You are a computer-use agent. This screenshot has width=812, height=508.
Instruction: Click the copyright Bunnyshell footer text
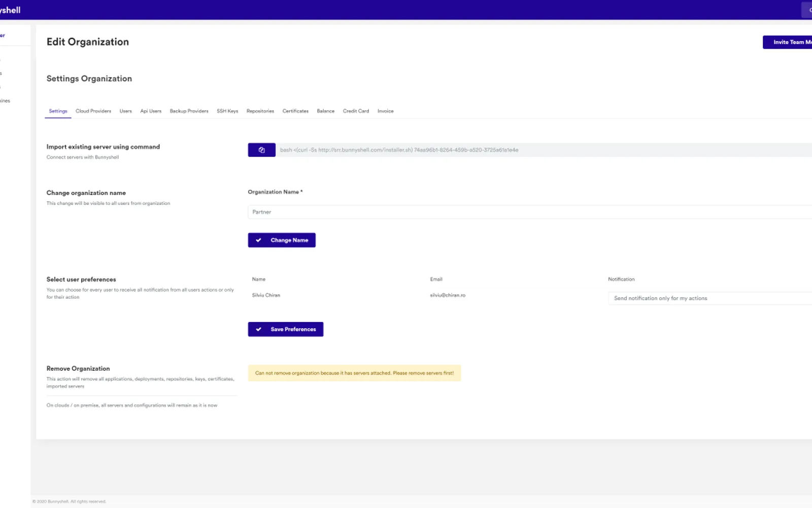pyautogui.click(x=69, y=501)
